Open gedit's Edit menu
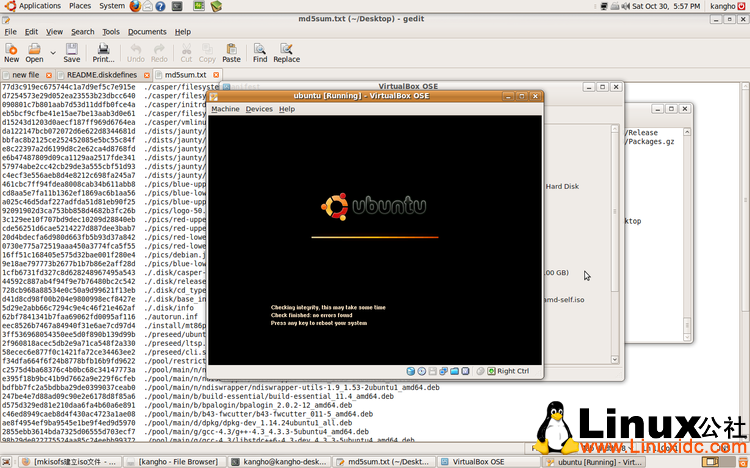 coord(31,32)
